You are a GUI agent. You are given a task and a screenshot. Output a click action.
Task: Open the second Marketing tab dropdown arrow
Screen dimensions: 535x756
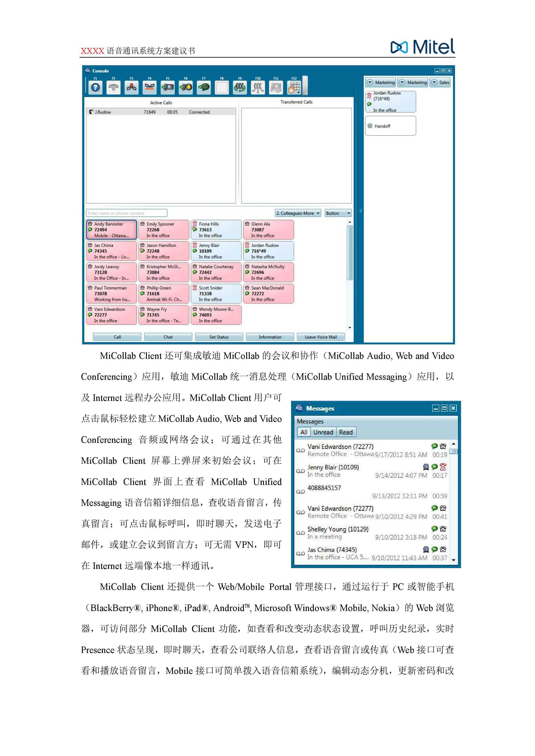pyautogui.click(x=402, y=82)
